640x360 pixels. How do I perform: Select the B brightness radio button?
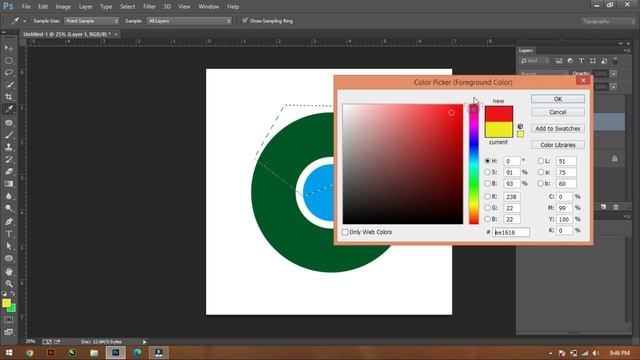click(487, 184)
